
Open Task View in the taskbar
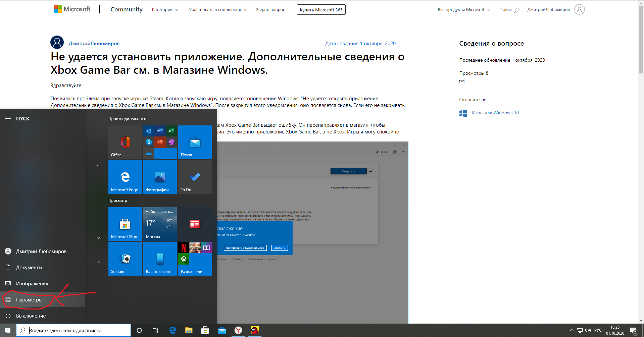(155, 330)
